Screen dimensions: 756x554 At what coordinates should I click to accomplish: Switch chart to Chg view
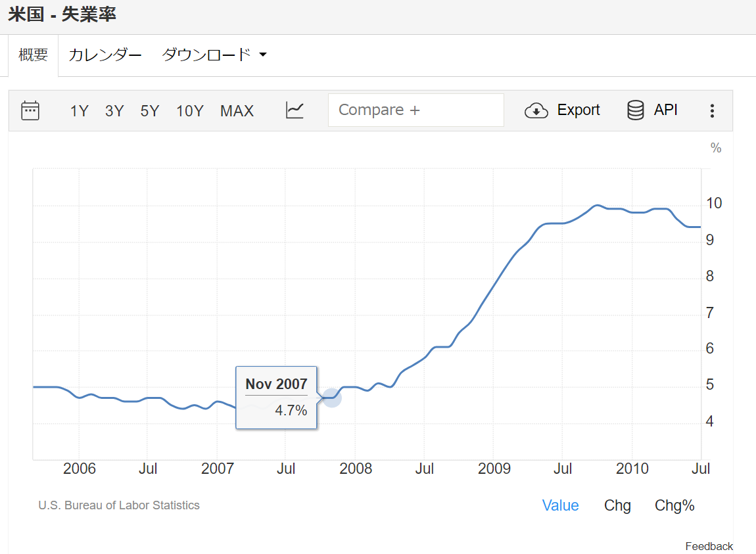[x=617, y=505]
